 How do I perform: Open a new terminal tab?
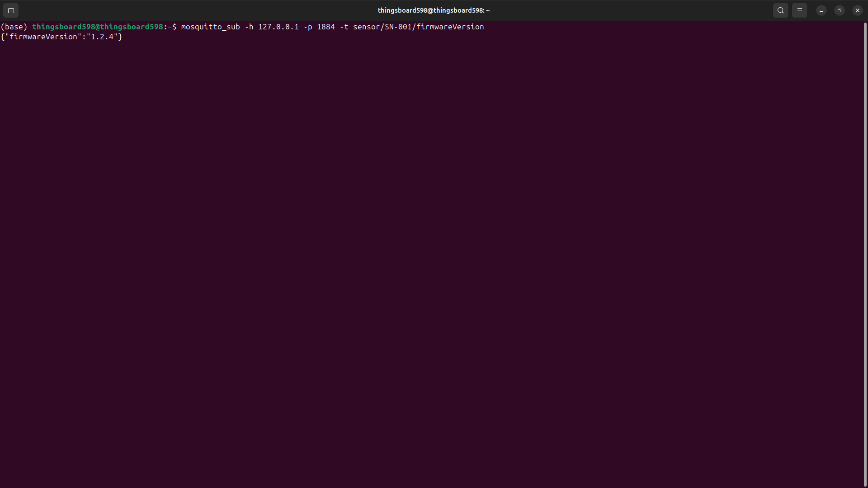(11, 10)
